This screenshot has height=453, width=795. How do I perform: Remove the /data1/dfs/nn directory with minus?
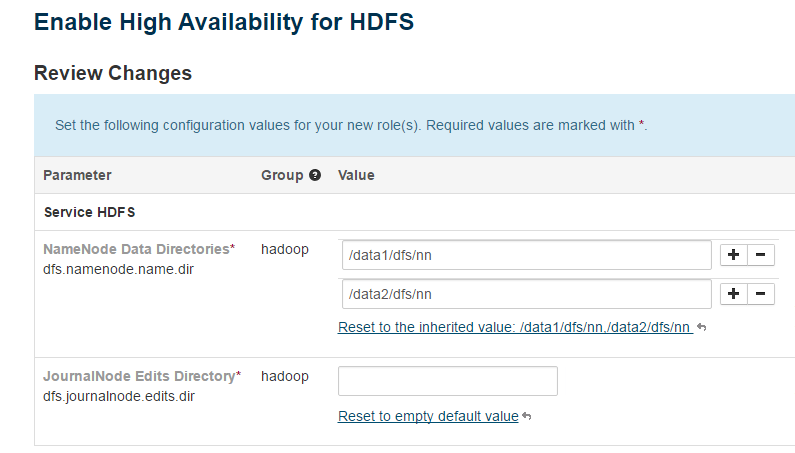coord(761,255)
